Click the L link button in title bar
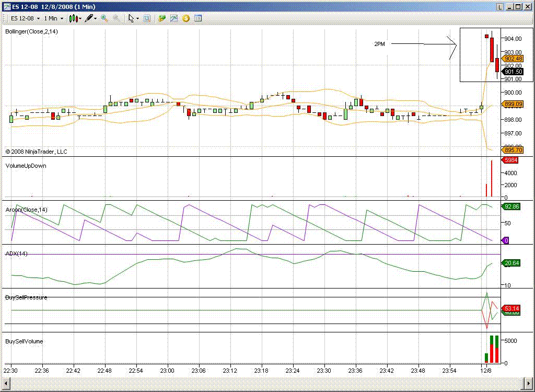 pyautogui.click(x=500, y=7)
